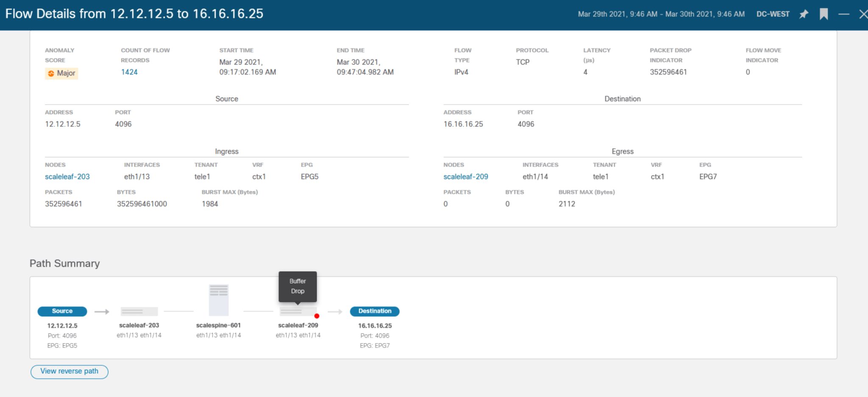Click the 16.16.16.25 label under Destination pill
The width and height of the screenshot is (868, 397).
(375, 326)
